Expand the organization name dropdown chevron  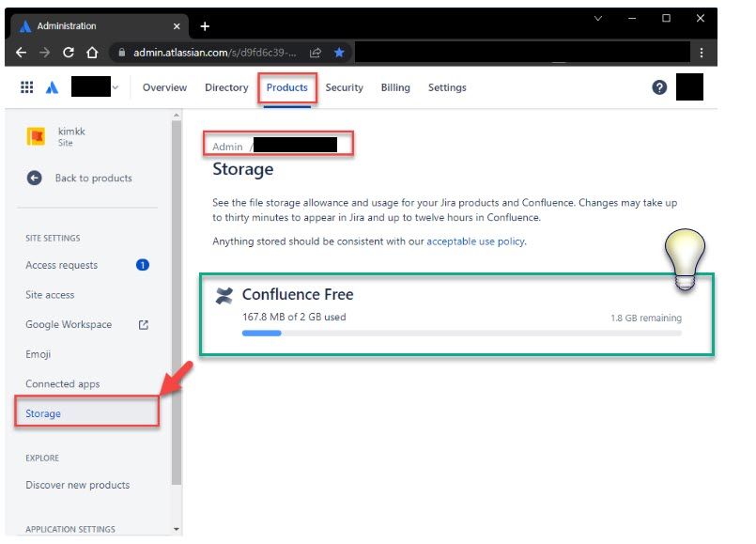pyautogui.click(x=116, y=87)
